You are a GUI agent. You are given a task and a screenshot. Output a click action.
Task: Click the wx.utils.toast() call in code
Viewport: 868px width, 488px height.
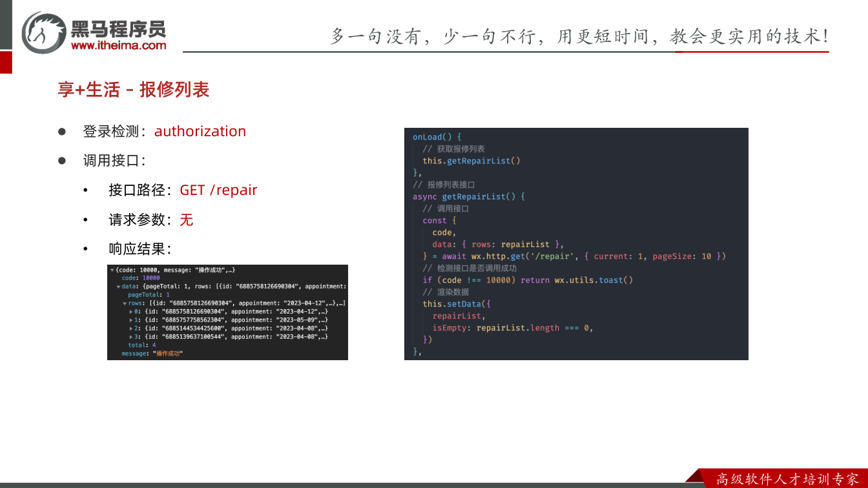click(594, 280)
